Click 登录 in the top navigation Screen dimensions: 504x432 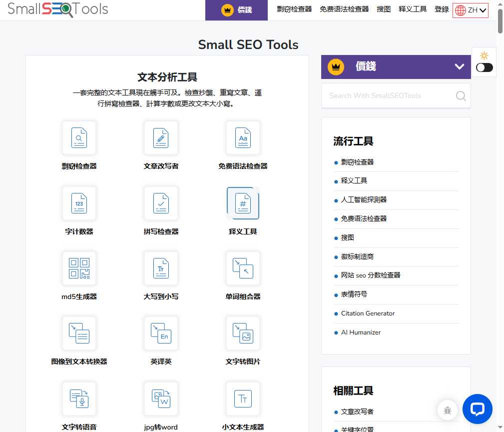click(441, 9)
